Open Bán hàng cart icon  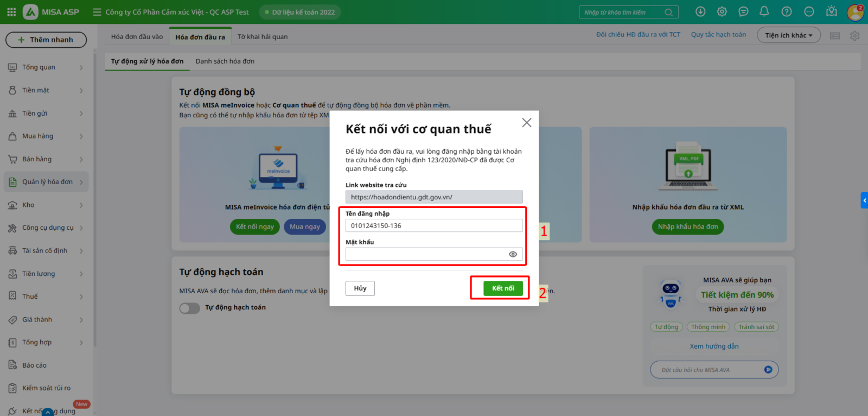click(x=12, y=159)
